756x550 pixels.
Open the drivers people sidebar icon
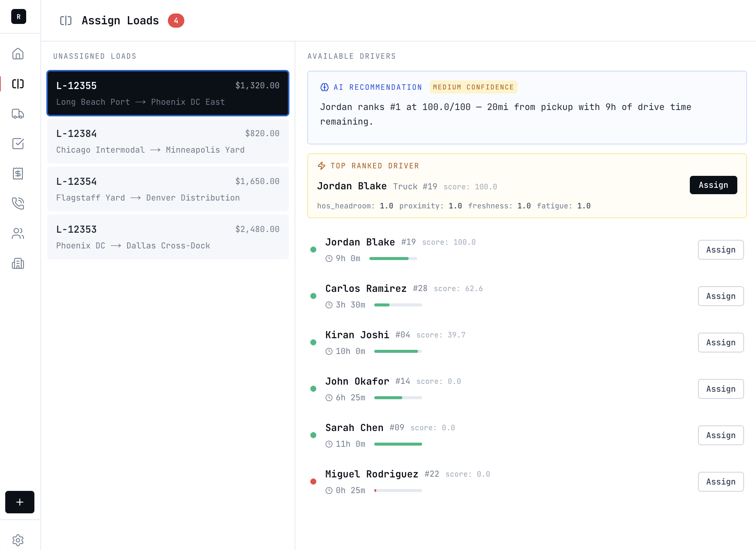pos(18,233)
